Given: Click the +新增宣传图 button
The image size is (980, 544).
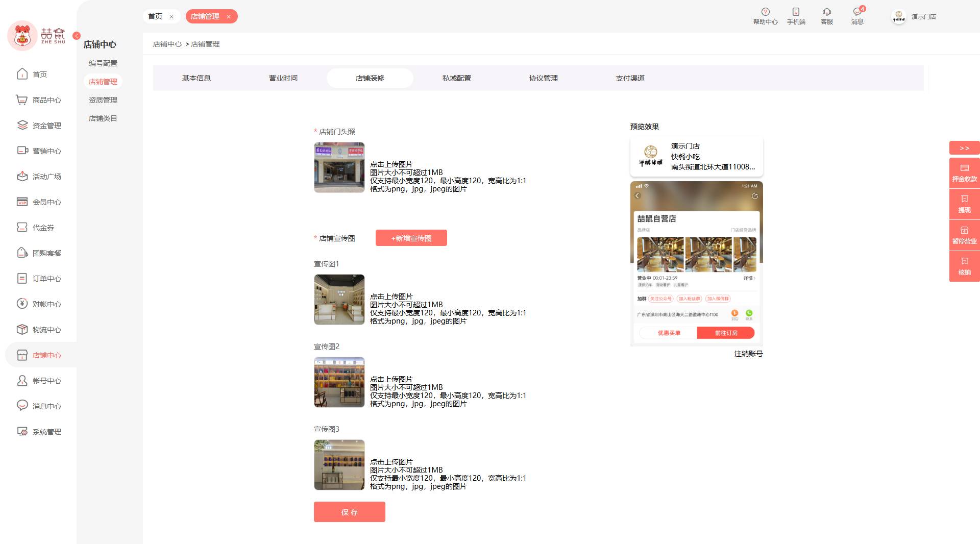Looking at the screenshot, I should (x=411, y=238).
